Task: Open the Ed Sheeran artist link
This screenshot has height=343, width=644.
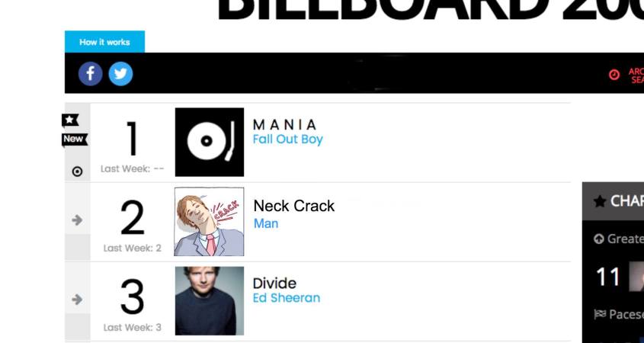Action: coord(286,298)
